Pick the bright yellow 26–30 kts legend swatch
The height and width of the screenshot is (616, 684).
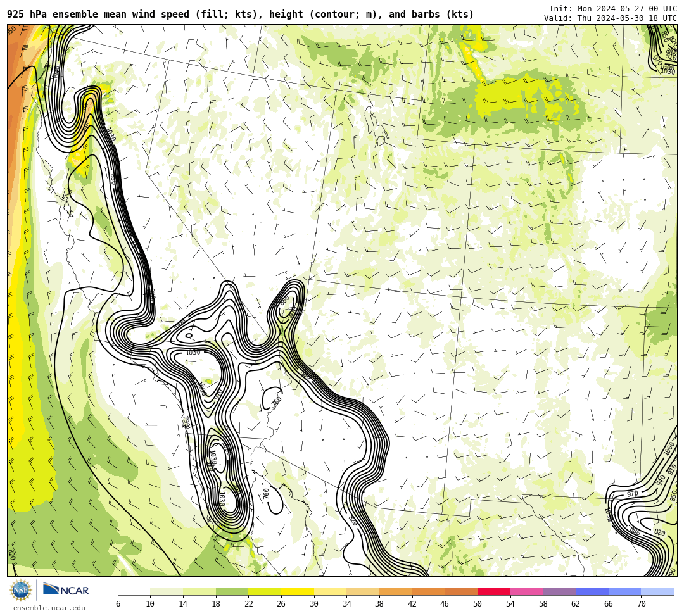point(298,591)
